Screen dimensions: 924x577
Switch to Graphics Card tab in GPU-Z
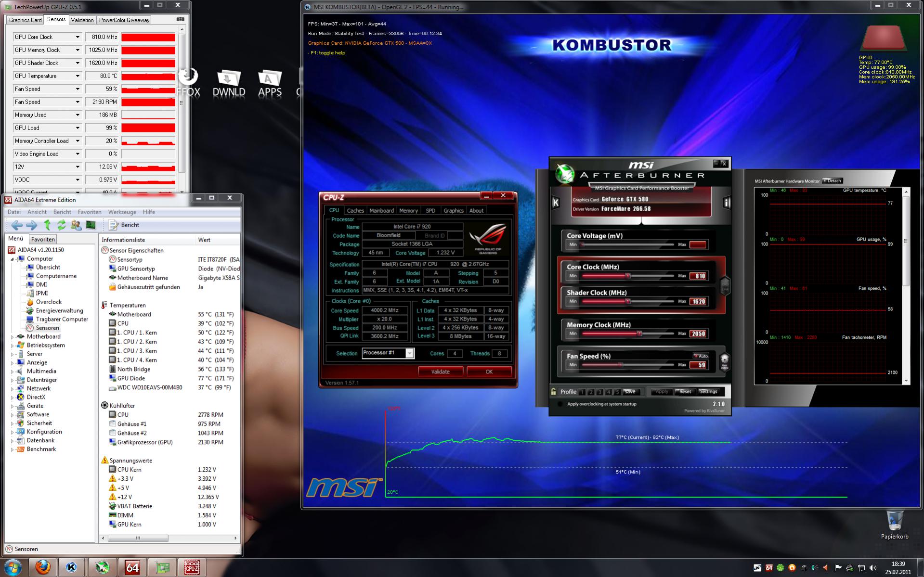click(x=25, y=20)
